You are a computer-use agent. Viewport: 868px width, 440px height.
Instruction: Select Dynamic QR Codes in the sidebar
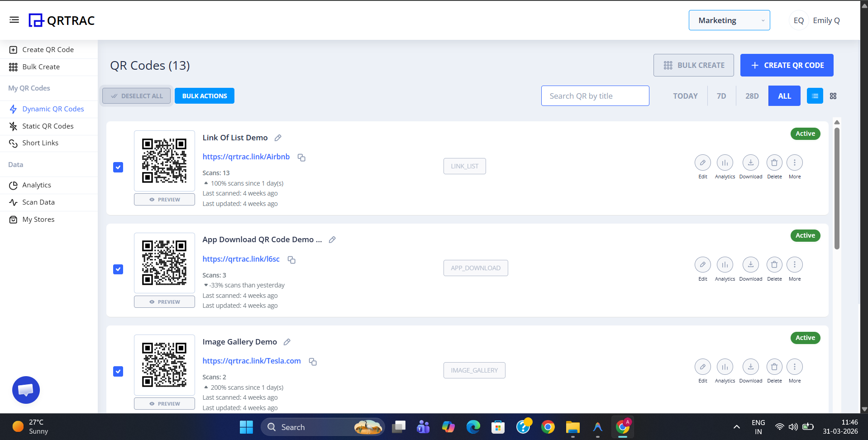click(x=53, y=109)
